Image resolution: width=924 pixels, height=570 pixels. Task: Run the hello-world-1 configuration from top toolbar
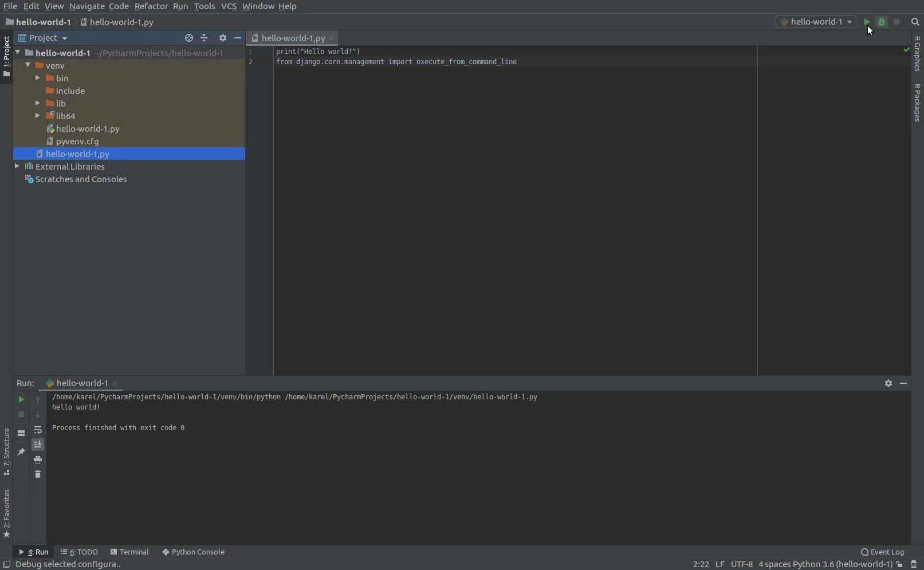(867, 22)
